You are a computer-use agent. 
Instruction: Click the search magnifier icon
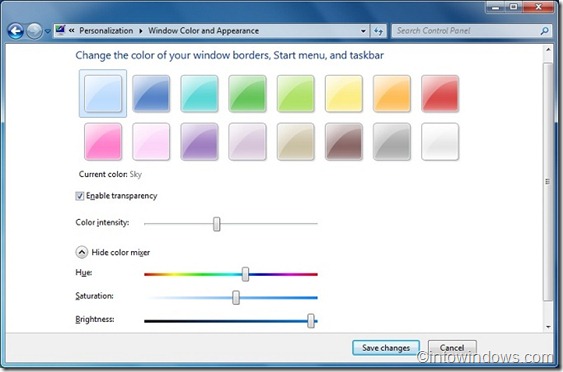tap(544, 31)
